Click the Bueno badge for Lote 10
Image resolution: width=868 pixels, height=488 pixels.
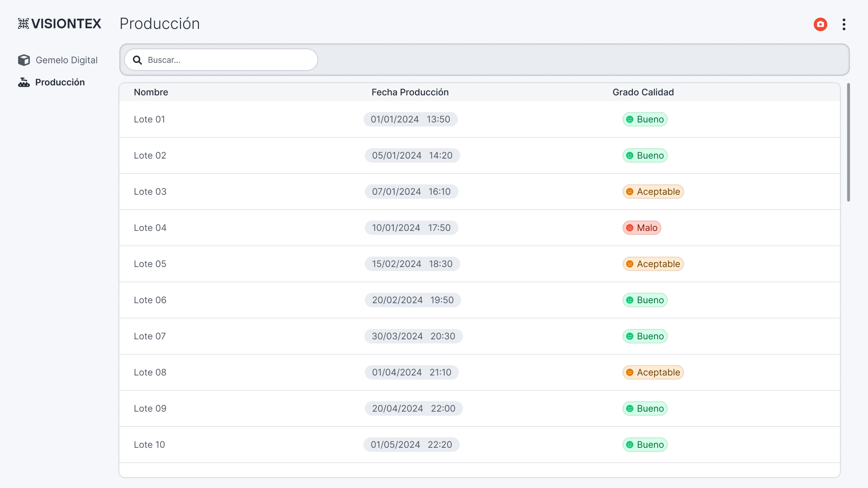pos(645,445)
